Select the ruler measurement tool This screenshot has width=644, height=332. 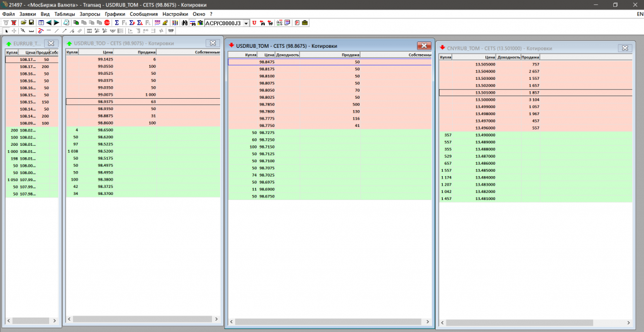click(x=31, y=31)
